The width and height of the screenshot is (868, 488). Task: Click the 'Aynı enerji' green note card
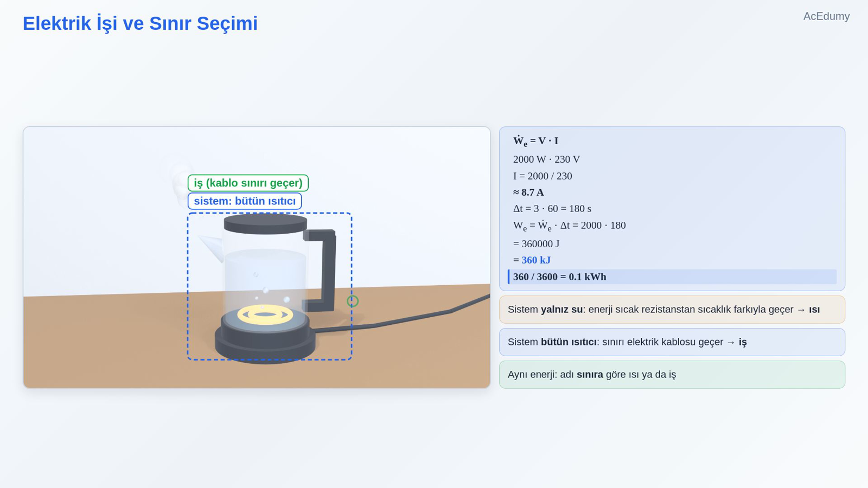[x=672, y=375]
